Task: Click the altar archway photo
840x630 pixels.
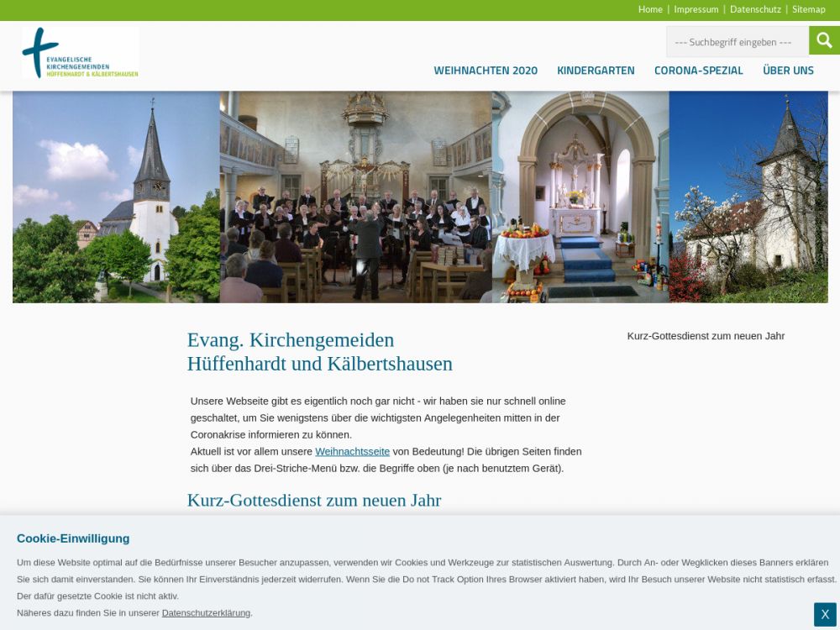Action: click(580, 197)
